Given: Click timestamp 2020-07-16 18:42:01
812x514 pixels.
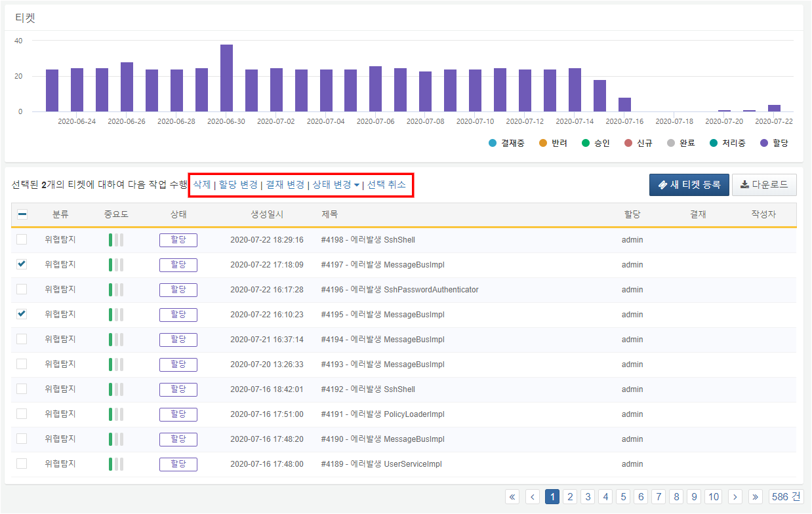Looking at the screenshot, I should [267, 389].
